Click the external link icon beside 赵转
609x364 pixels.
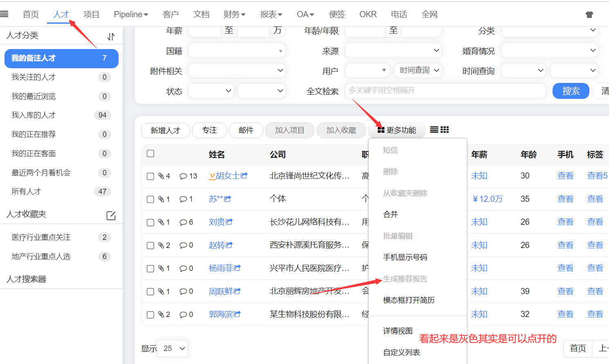tap(229, 245)
